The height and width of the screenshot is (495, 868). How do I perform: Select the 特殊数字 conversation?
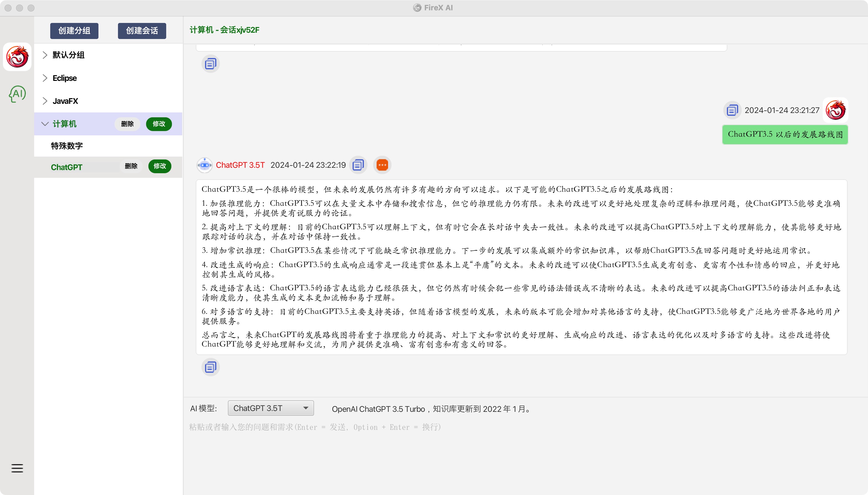108,146
